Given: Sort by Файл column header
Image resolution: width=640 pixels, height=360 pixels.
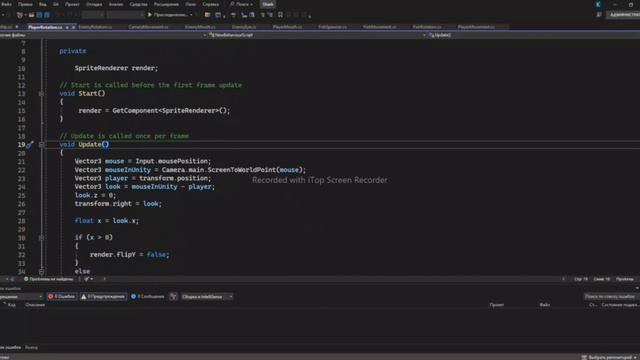Looking at the screenshot, I should pyautogui.click(x=544, y=305).
